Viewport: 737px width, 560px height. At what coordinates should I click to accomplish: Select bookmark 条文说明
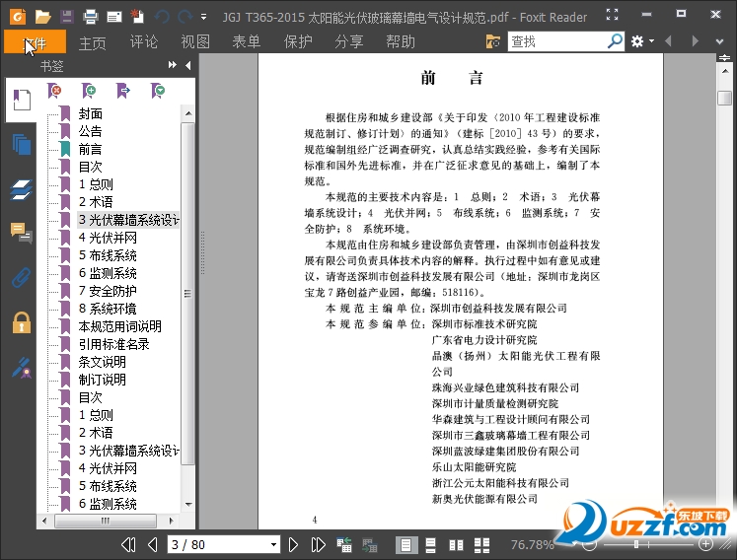click(x=102, y=362)
